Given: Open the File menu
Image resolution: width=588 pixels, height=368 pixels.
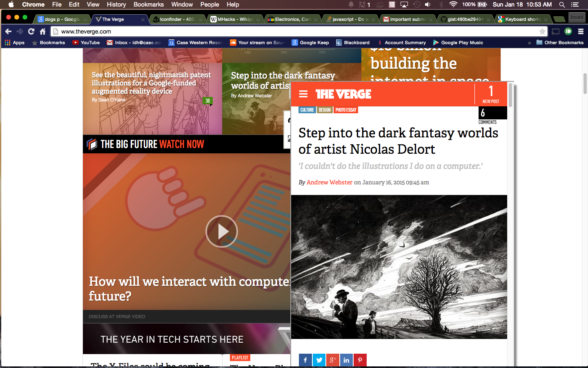Looking at the screenshot, I should (x=57, y=4).
